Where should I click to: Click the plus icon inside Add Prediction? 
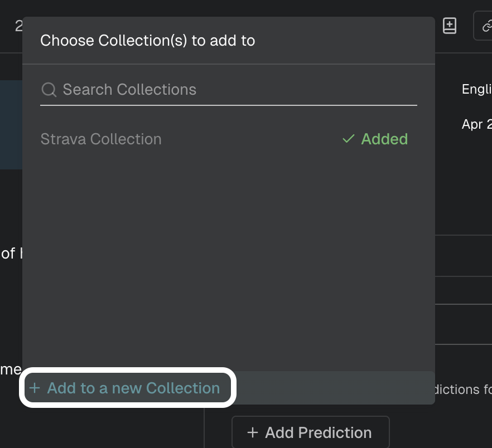253,432
